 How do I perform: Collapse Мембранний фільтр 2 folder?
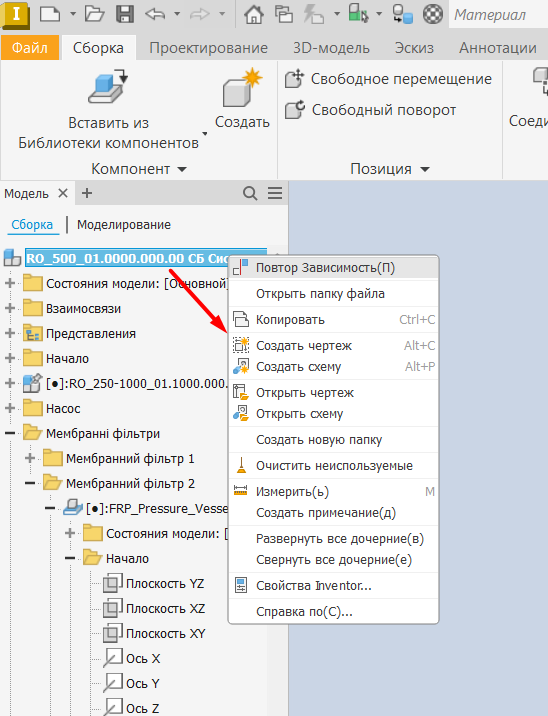pyautogui.click(x=30, y=483)
